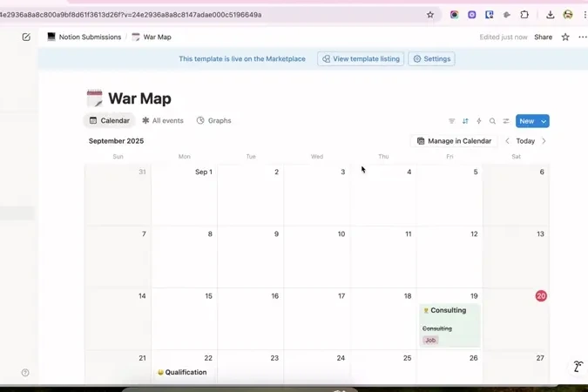Click the round colorful extension icon
Screen dimensions: 588x392
[454, 15]
